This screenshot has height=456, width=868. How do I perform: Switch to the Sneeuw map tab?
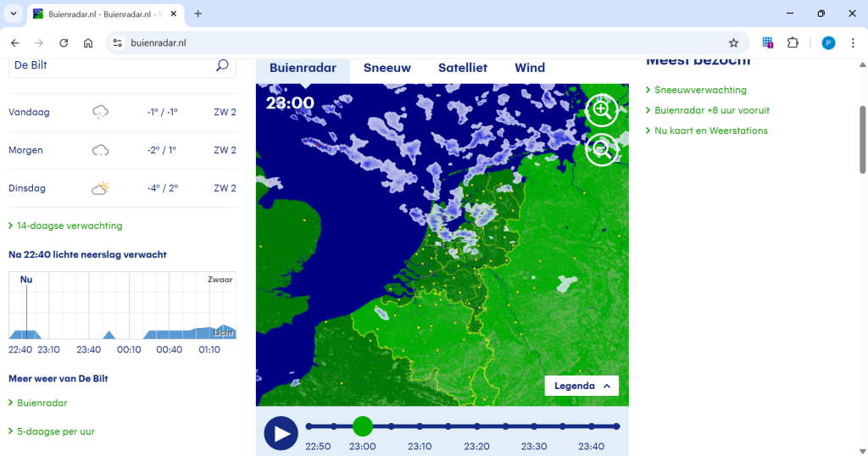387,68
